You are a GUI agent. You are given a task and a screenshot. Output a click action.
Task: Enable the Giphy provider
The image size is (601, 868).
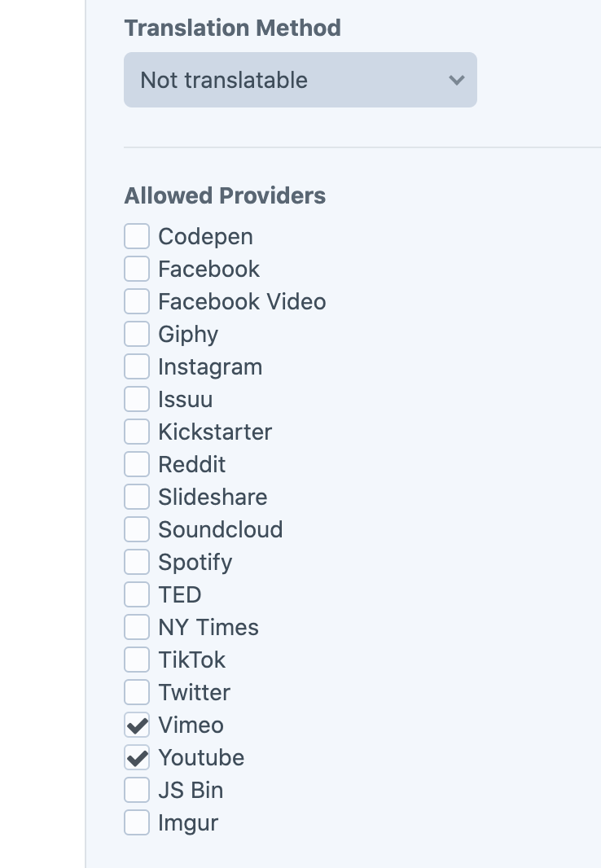pos(136,334)
